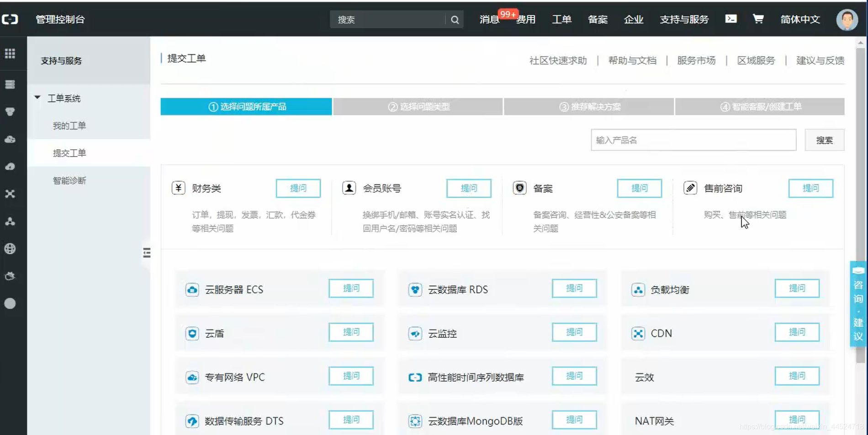
Task: Click the 社区快速求助 link
Action: (x=558, y=60)
